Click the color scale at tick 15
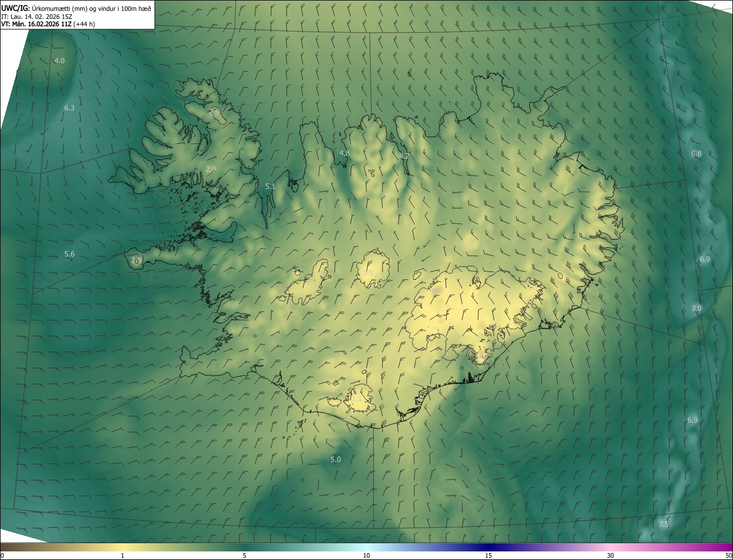 [488, 556]
